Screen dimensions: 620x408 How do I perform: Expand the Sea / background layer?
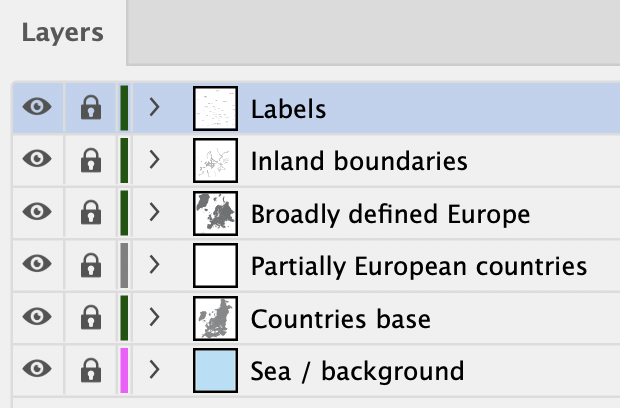coord(154,370)
